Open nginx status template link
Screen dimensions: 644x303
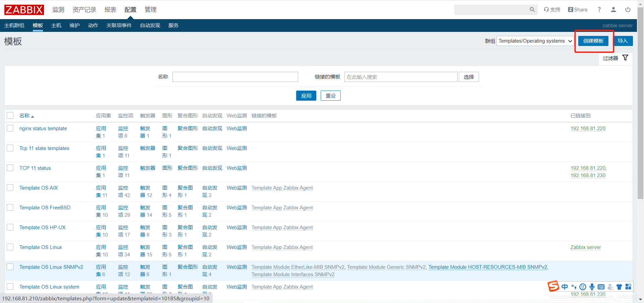(43, 129)
